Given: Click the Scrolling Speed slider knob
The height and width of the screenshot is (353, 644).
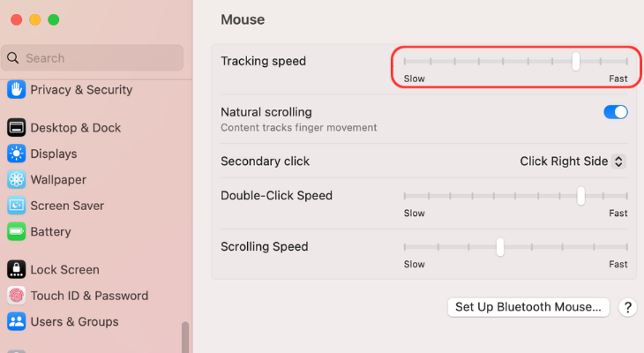Looking at the screenshot, I should tap(500, 247).
